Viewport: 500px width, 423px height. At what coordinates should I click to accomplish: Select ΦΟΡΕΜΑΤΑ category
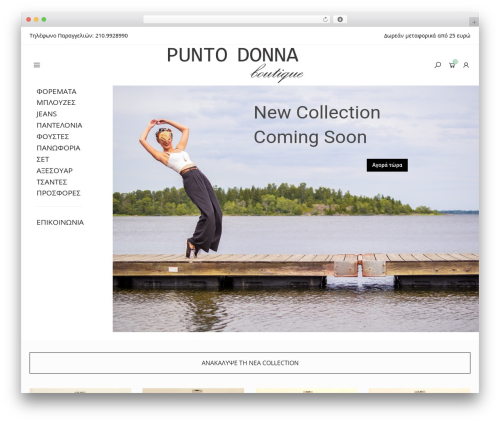point(56,91)
